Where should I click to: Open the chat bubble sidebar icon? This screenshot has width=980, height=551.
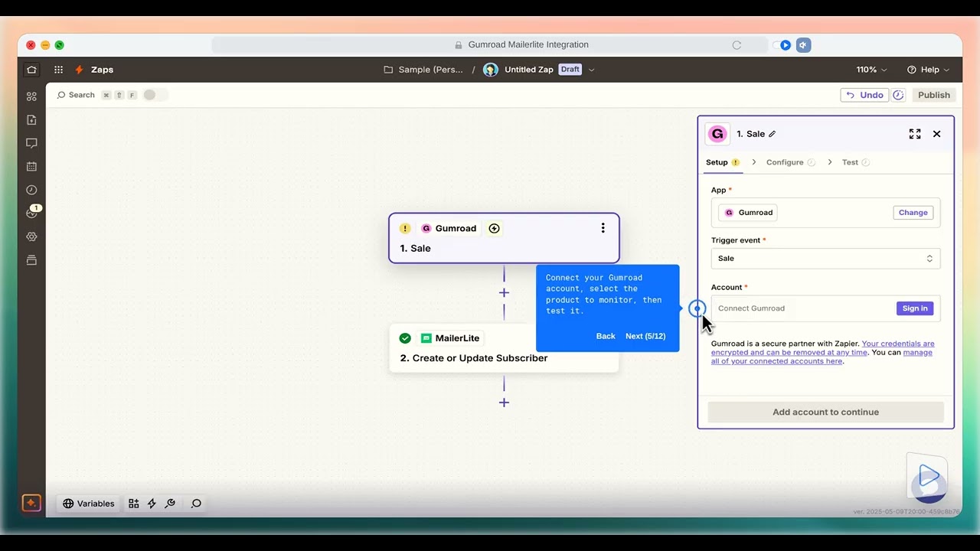click(x=31, y=143)
